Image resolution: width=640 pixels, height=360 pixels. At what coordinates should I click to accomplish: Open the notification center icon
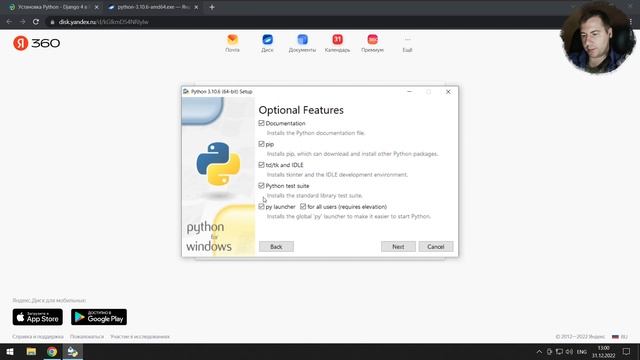(627, 352)
